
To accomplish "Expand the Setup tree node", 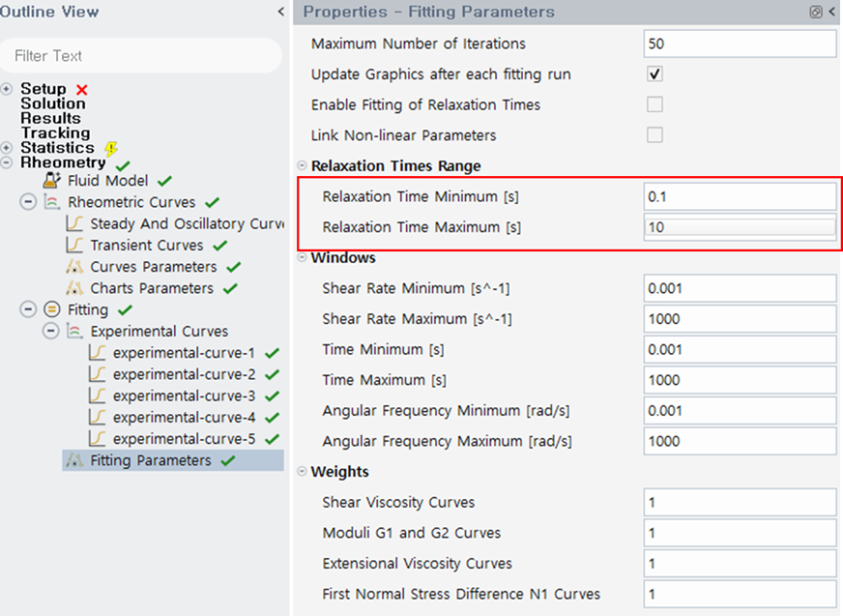I will (8, 89).
